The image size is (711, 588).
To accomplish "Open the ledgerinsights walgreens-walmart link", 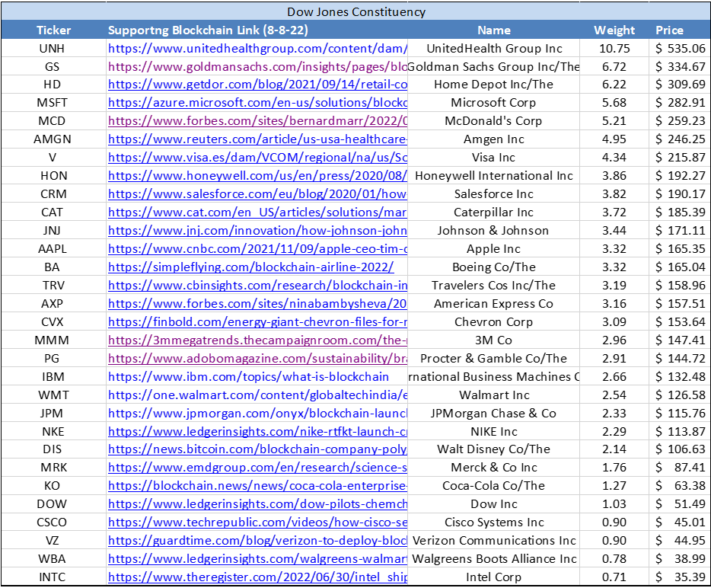I will point(257,558).
